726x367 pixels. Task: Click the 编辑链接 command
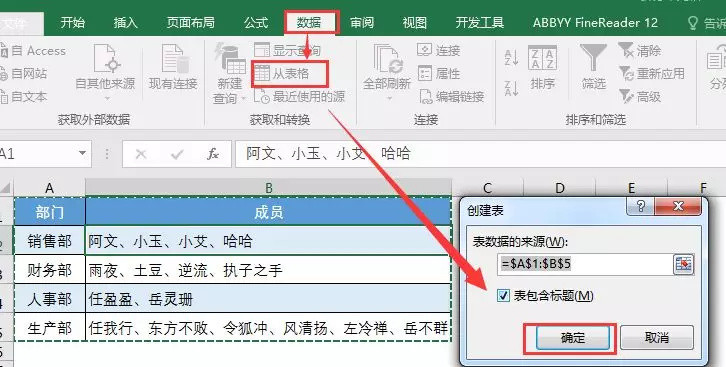451,96
